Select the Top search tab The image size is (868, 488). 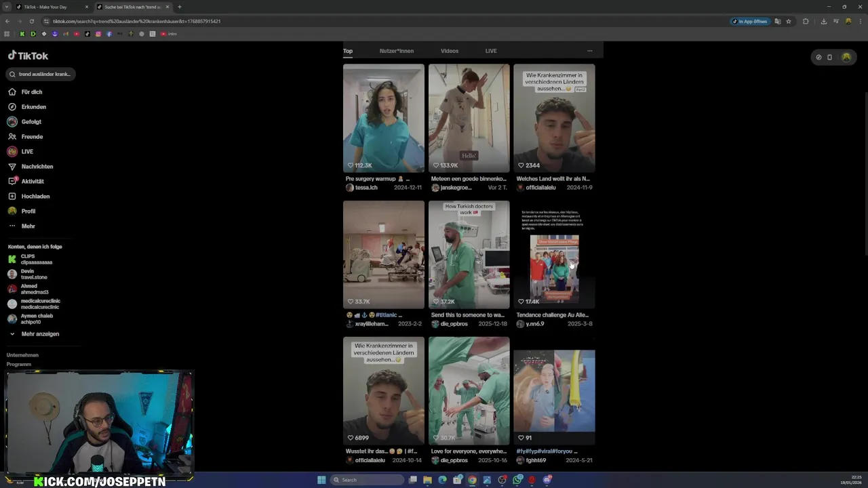(348, 51)
